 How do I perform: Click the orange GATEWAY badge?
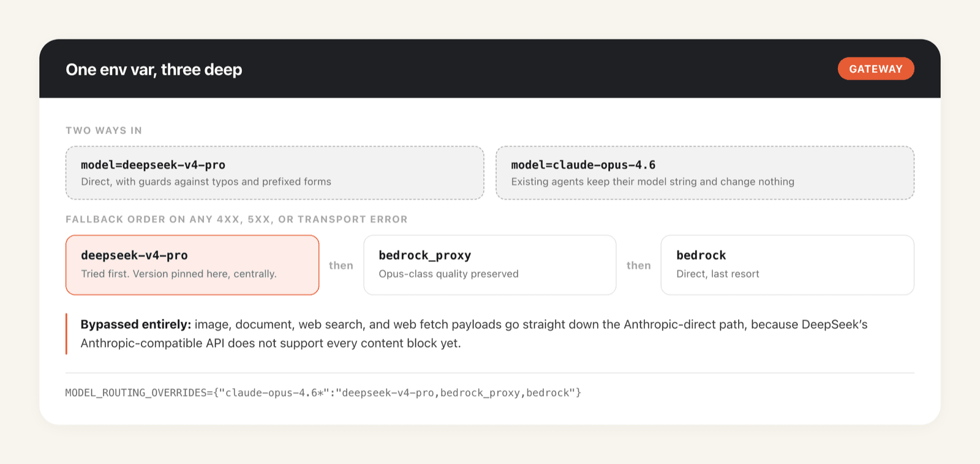tap(876, 69)
